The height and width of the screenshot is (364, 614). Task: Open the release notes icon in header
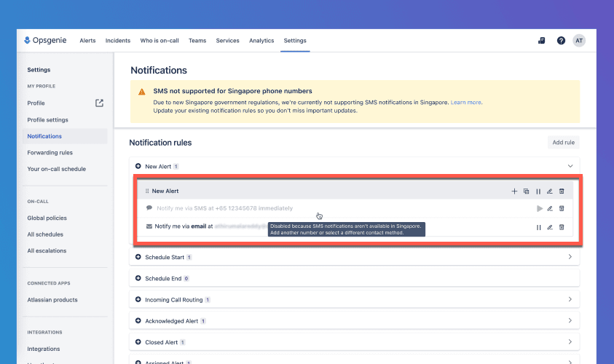click(542, 41)
